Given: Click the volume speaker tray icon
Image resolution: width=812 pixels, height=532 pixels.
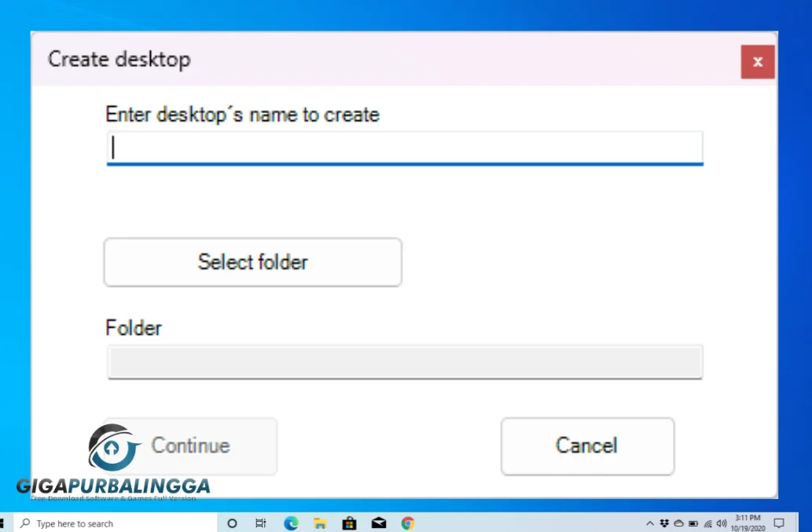Looking at the screenshot, I should 722,523.
